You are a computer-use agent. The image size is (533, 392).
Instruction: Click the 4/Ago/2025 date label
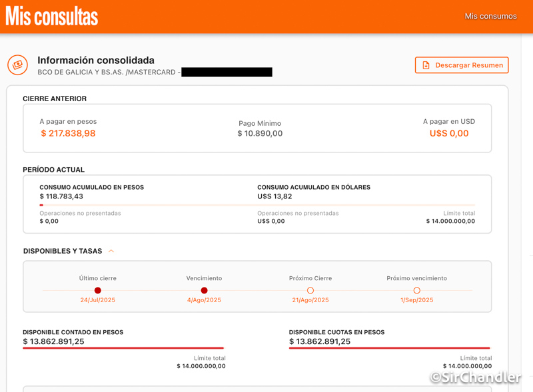[x=204, y=300]
